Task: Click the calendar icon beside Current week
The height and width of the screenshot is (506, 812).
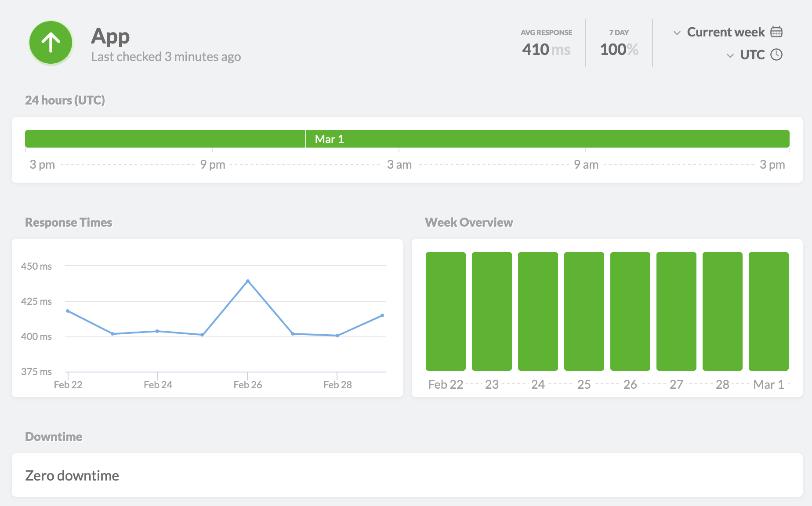Action: (x=776, y=32)
